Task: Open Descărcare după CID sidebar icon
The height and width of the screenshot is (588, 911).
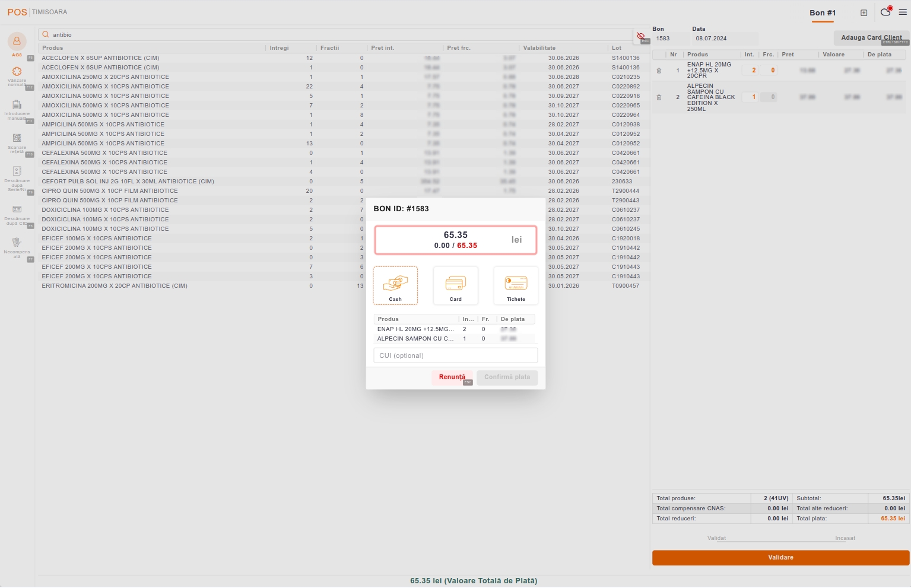Action: 17,209
